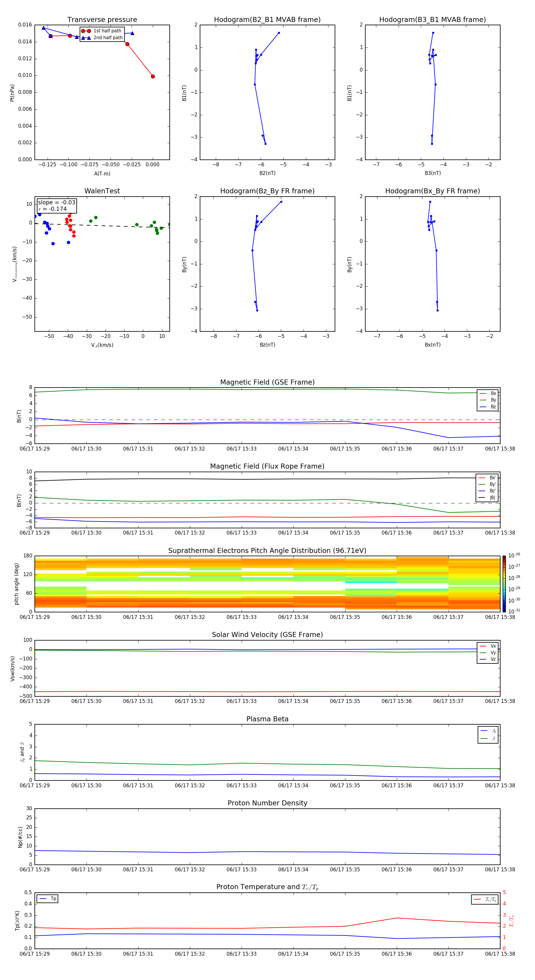Select the "Vy" velocity legend entry
The image size is (535, 980).
click(x=488, y=652)
